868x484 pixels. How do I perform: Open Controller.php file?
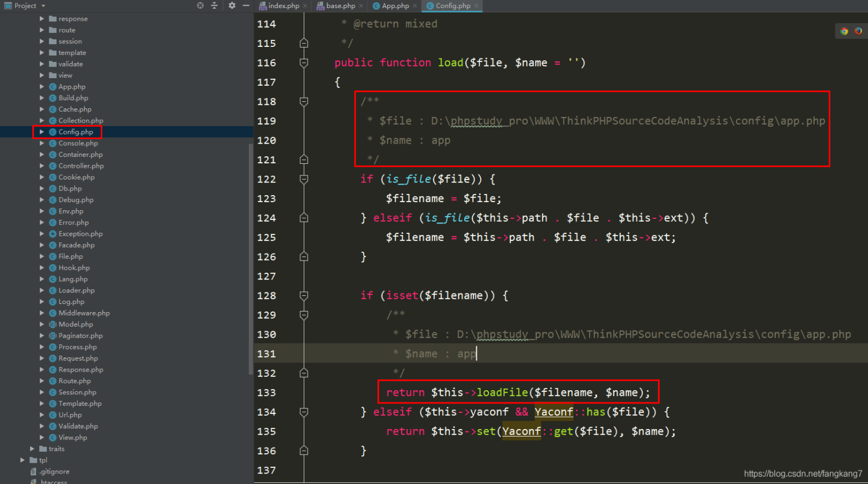[81, 166]
